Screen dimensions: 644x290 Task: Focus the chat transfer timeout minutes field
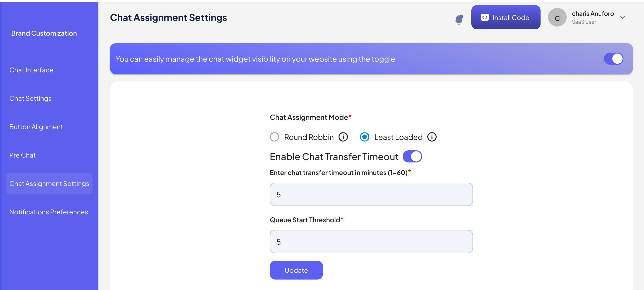coord(371,194)
